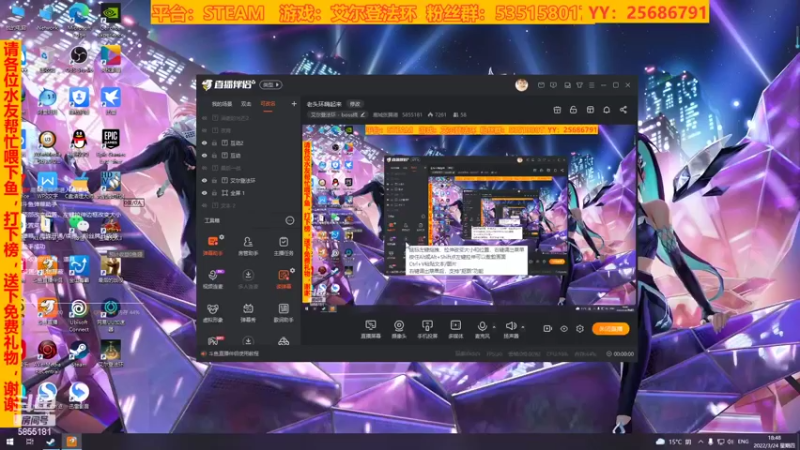Click the pencil icon on the category tag
This screenshot has height=450, width=800.
363,115
